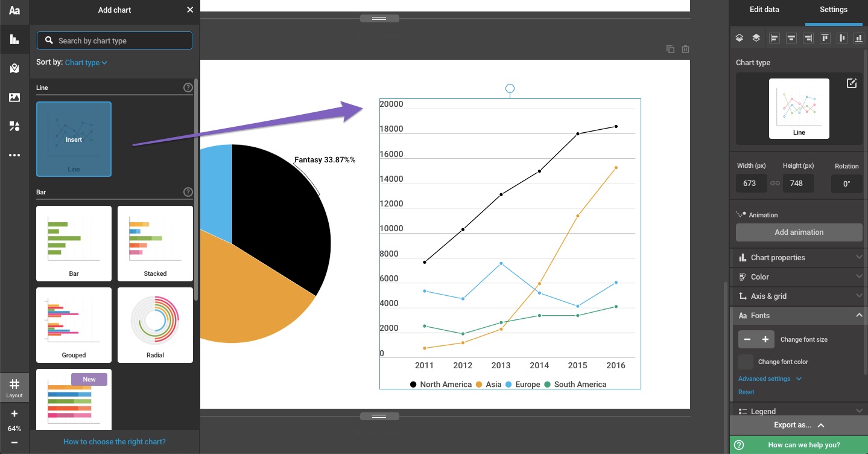Select the Radial chart thumbnail
Viewport: 868px width, 454px height.
155,325
